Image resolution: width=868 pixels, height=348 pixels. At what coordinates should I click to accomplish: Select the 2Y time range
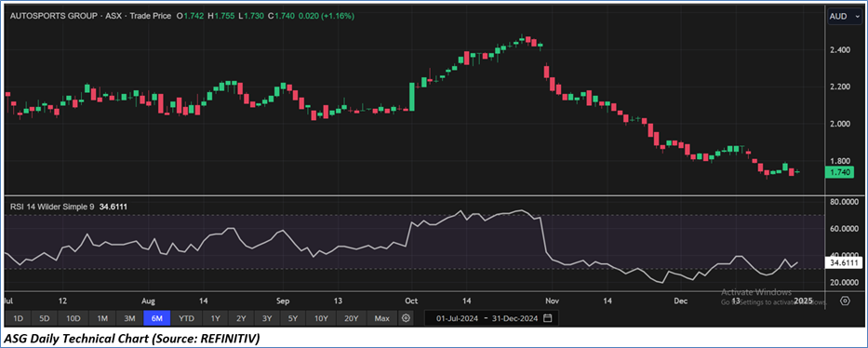click(x=241, y=318)
